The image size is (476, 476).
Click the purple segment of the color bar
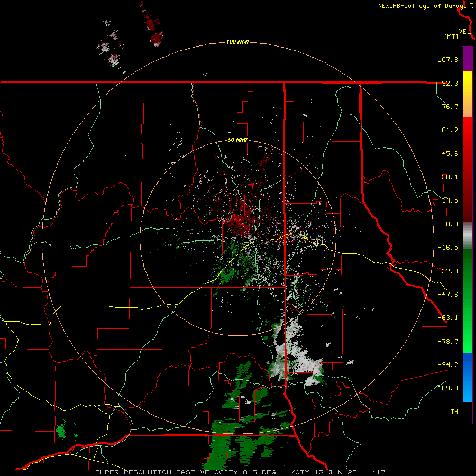point(467,59)
